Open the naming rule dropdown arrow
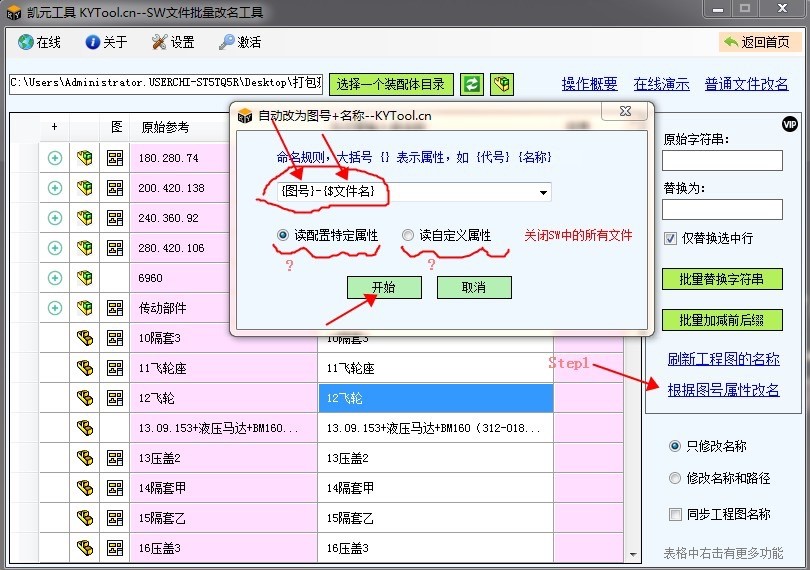810x570 pixels. coord(543,192)
